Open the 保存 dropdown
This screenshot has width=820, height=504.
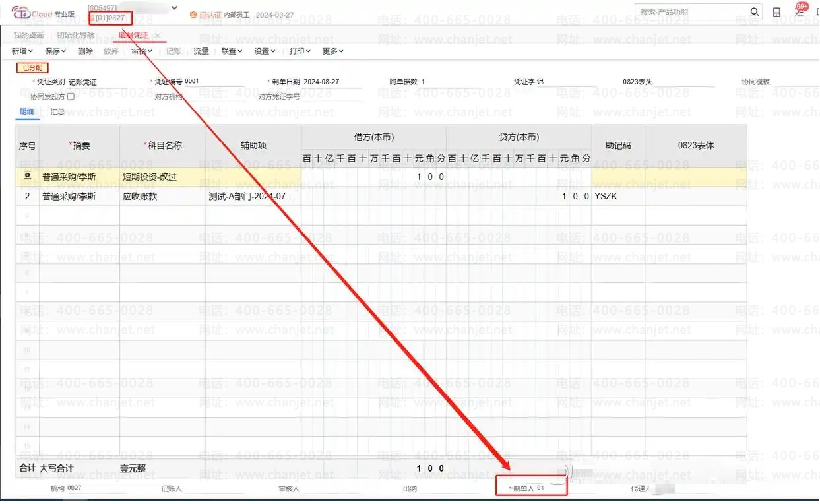click(55, 51)
